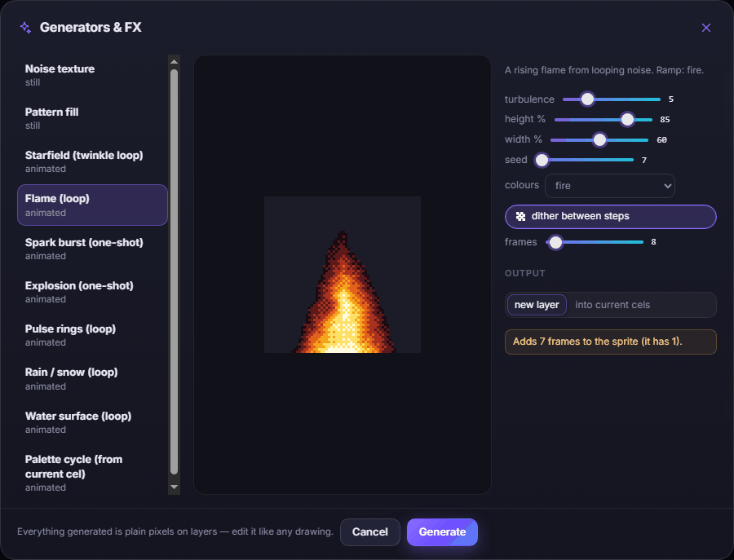Select Noise texture generator
This screenshot has width=734, height=560.
point(92,75)
